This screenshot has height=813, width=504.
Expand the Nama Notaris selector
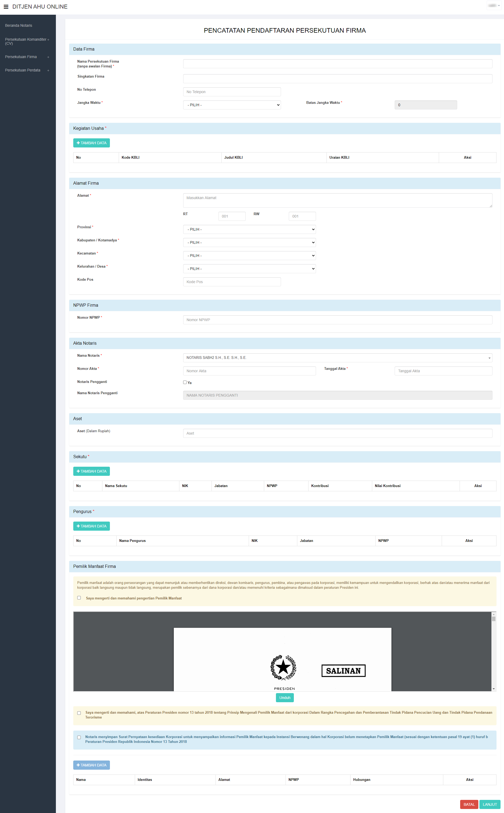pos(337,358)
